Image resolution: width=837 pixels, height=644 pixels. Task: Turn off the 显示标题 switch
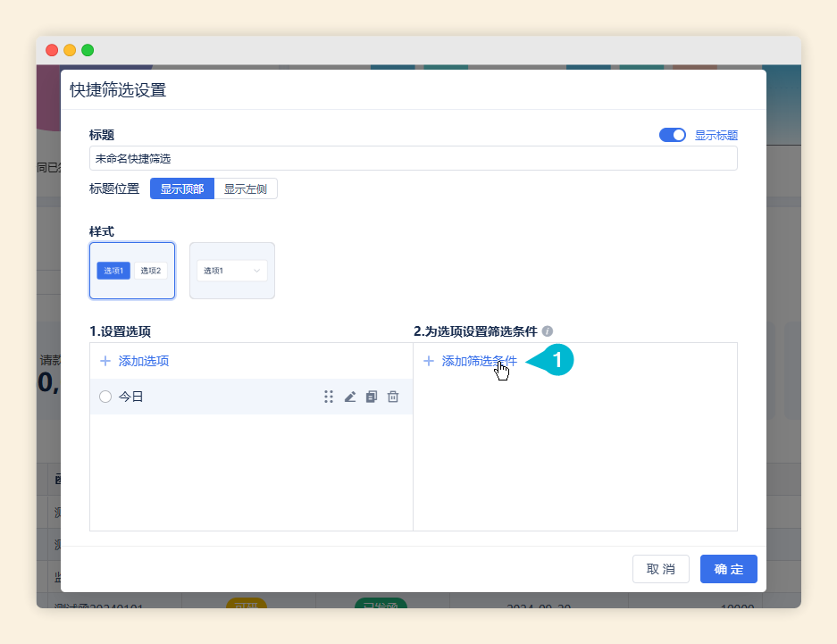coord(672,135)
